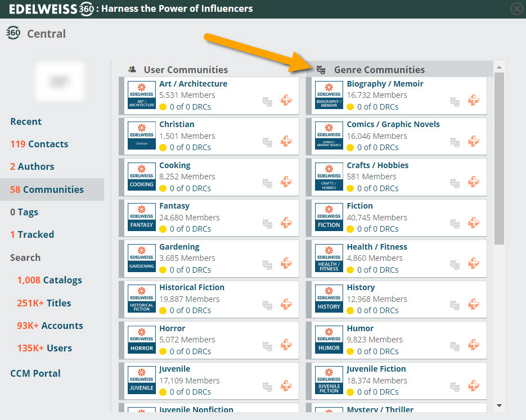This screenshot has height=420, width=526.
Task: Click the masks icon on Art / Architecture card
Action: pos(267,102)
